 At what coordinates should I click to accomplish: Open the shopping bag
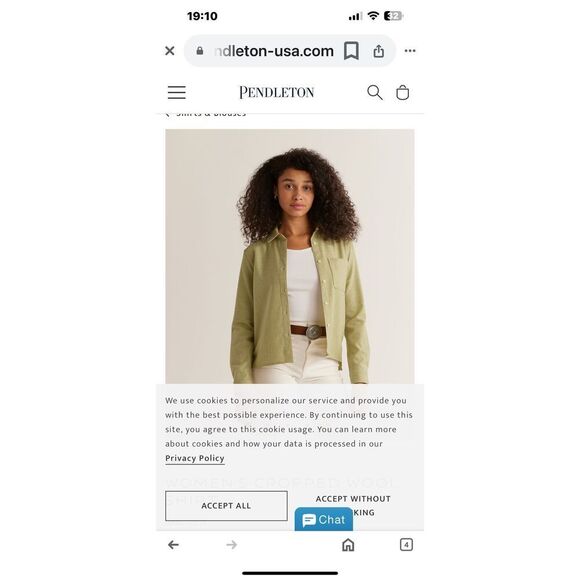[402, 92]
